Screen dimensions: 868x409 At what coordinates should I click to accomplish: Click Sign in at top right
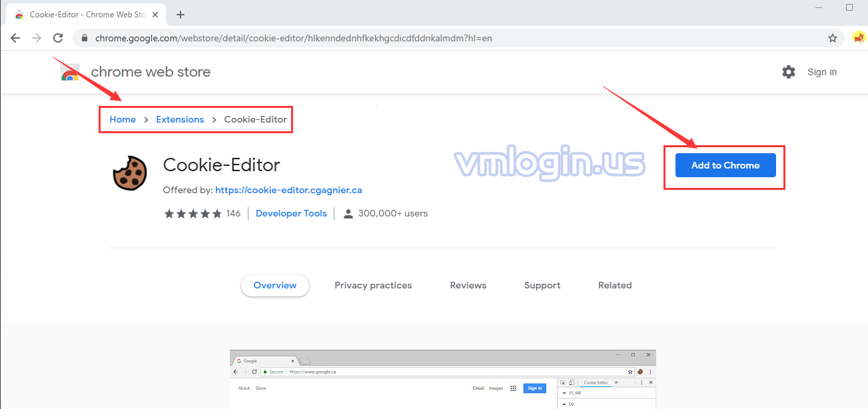pyautogui.click(x=822, y=72)
